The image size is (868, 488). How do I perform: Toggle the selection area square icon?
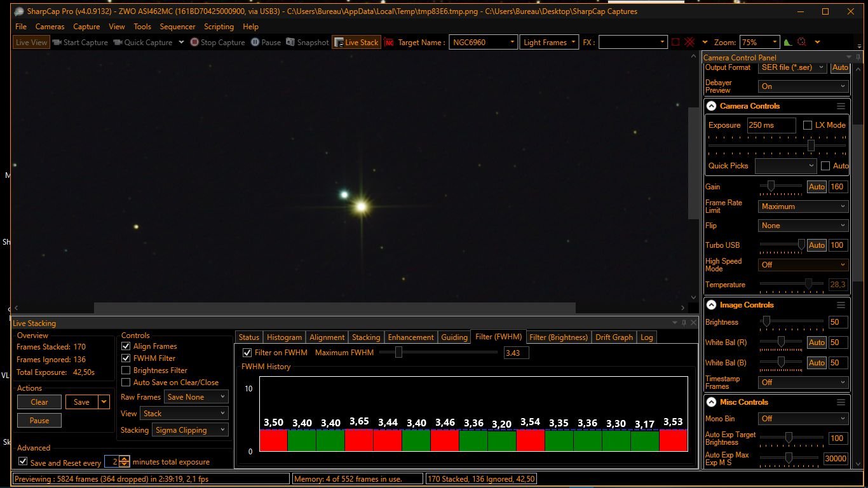675,43
